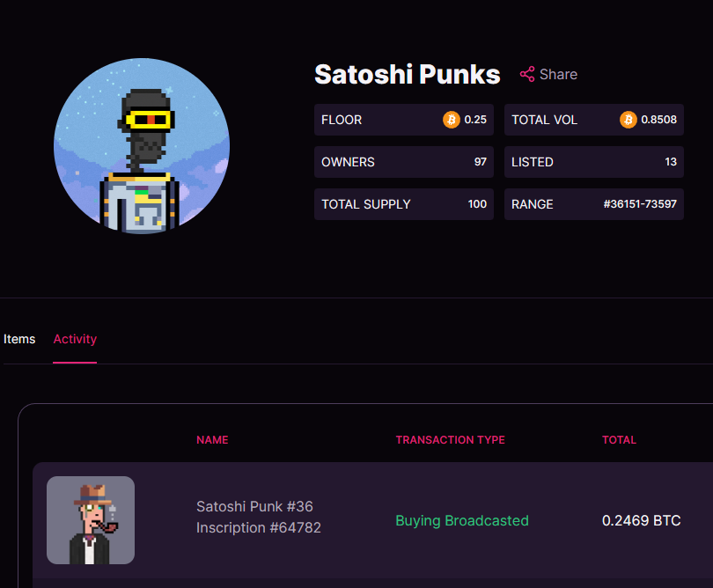Click the Buying Broadcasted transaction status
Image resolution: width=713 pixels, height=588 pixels.
tap(462, 521)
